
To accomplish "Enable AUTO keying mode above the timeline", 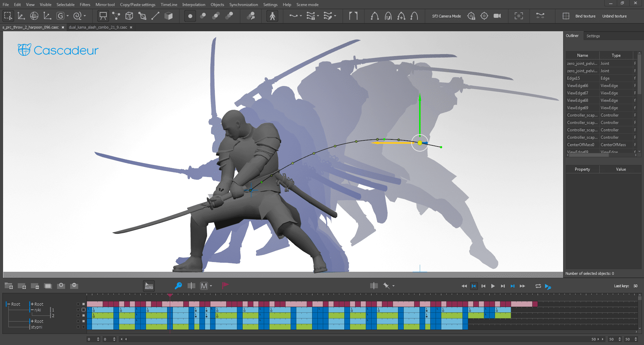I will tap(149, 286).
